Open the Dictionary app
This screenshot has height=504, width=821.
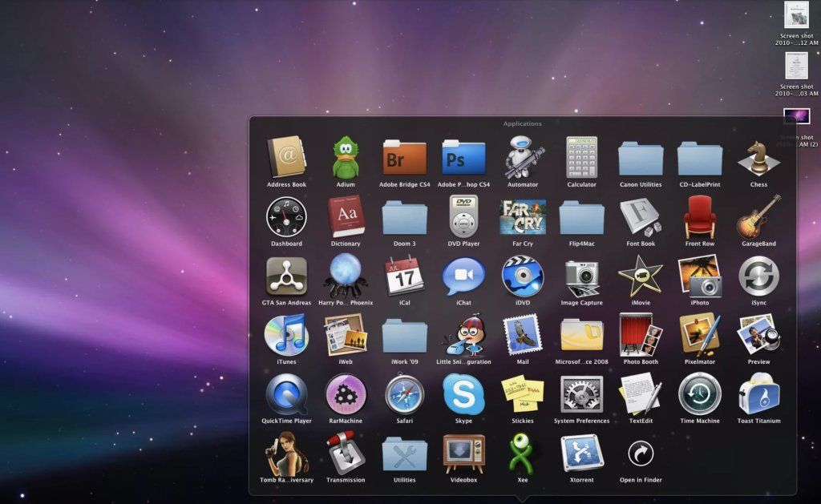click(x=346, y=216)
